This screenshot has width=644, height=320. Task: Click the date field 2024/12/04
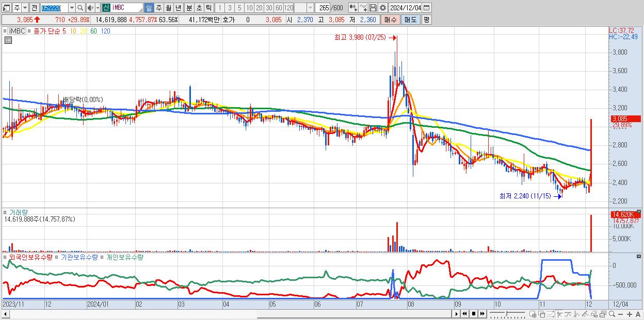pos(406,8)
